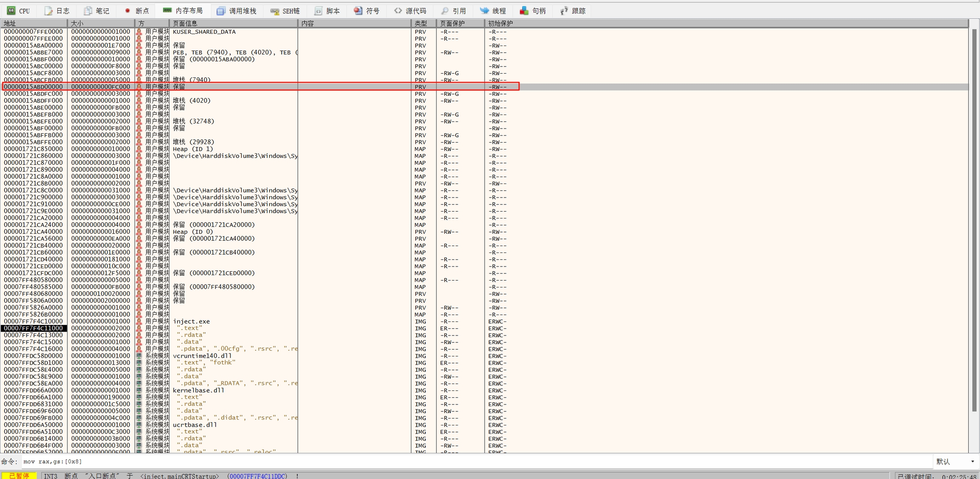This screenshot has height=479, width=980.
Task: Select the inject.exe memory row
Action: [191, 321]
